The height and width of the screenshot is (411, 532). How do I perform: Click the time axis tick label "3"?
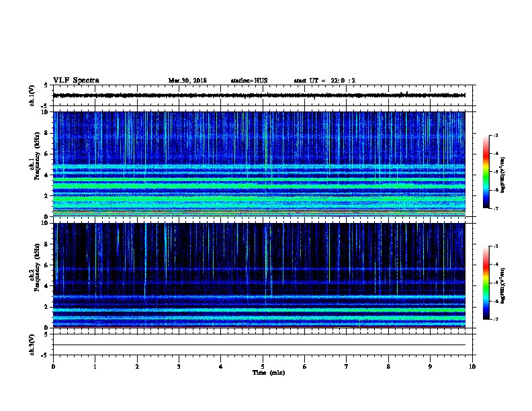tap(179, 367)
